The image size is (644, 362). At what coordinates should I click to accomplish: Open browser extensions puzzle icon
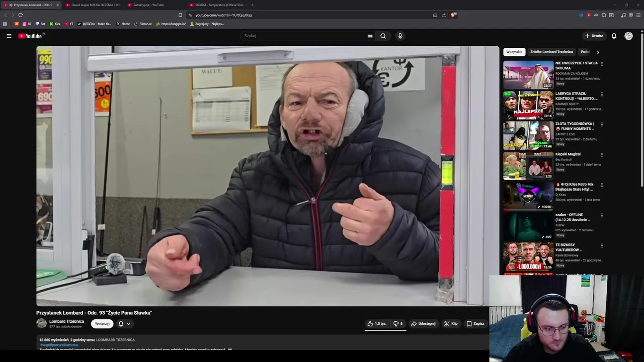click(604, 15)
